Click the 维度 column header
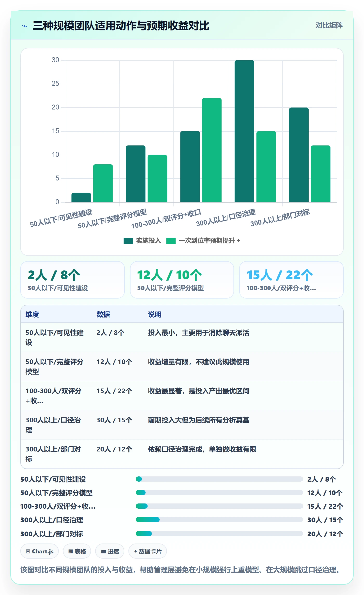364x595 pixels. pyautogui.click(x=32, y=314)
